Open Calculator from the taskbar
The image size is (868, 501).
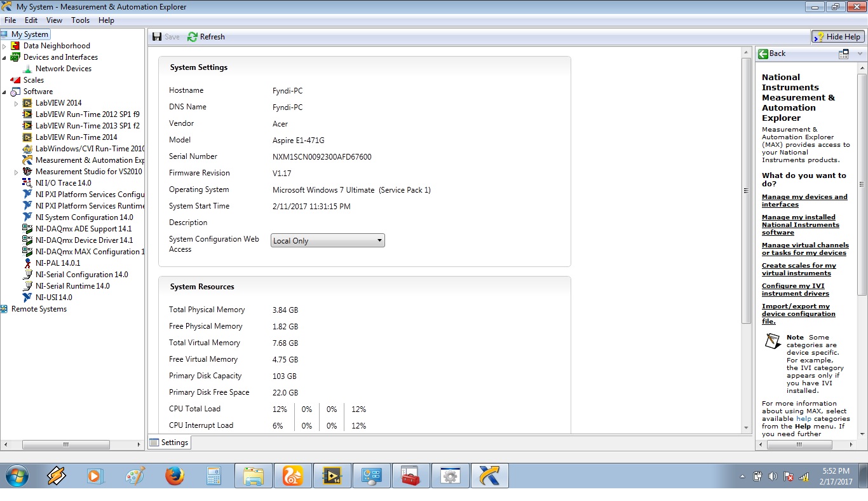[x=214, y=476]
